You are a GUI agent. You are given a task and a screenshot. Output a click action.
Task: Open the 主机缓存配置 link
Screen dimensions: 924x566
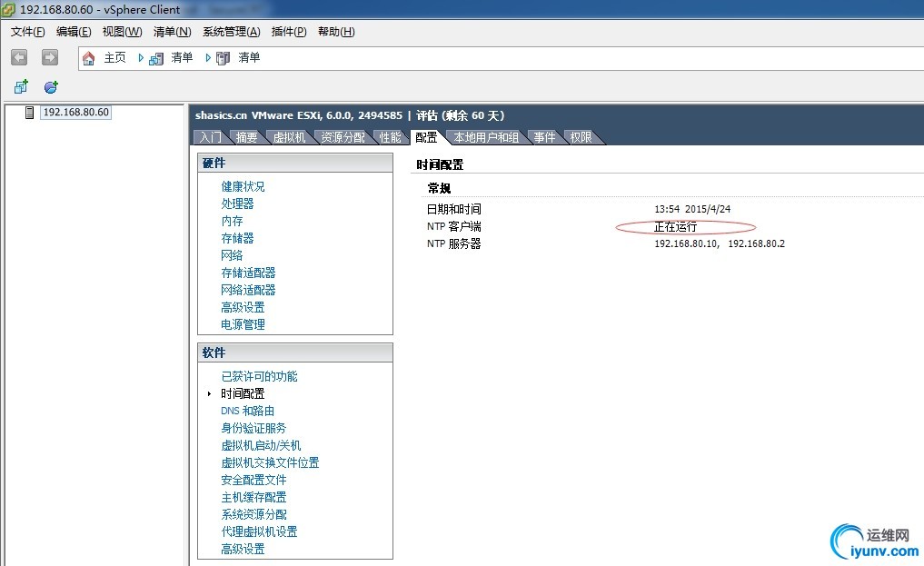click(253, 497)
